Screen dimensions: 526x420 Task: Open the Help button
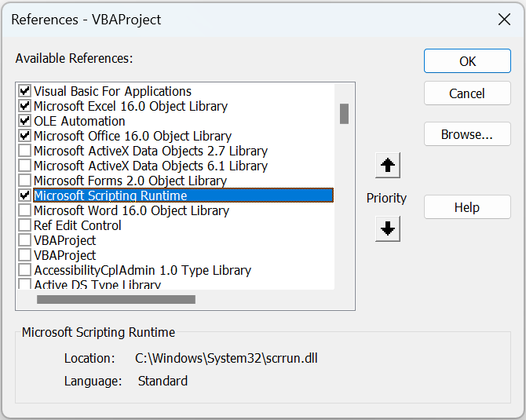(467, 207)
